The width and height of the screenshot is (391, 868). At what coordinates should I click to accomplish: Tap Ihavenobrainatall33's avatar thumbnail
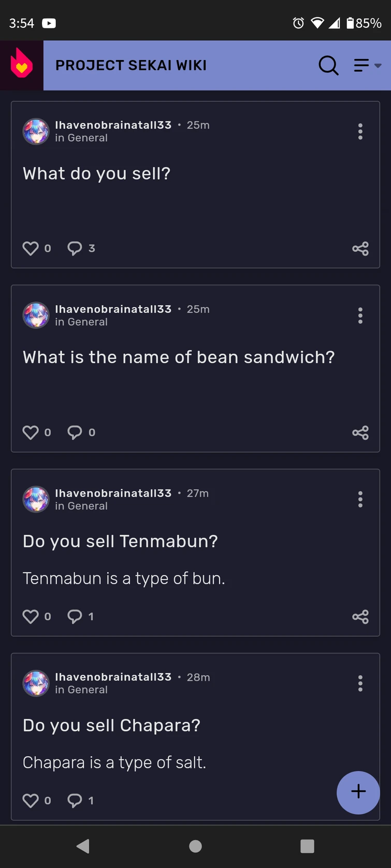(x=36, y=131)
